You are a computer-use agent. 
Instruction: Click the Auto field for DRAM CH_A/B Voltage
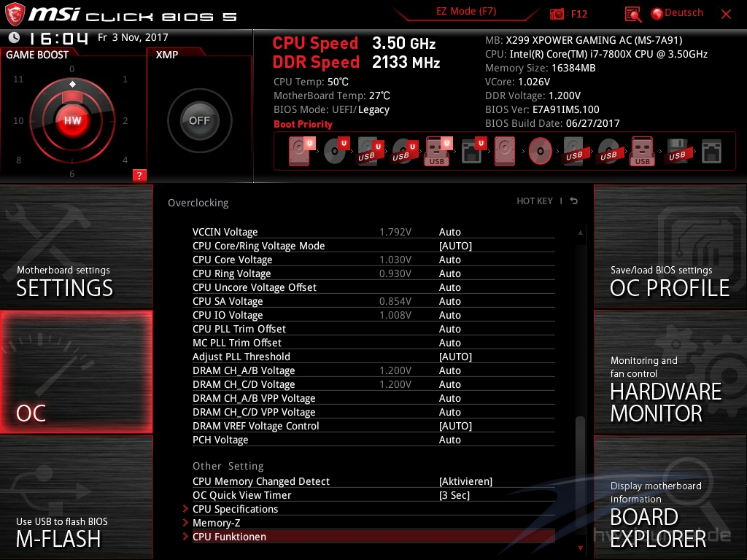pos(449,370)
